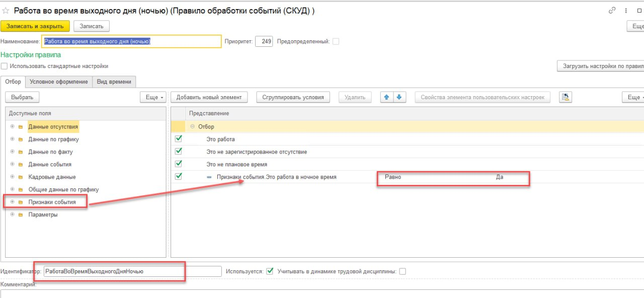Click the Удалить button

355,97
